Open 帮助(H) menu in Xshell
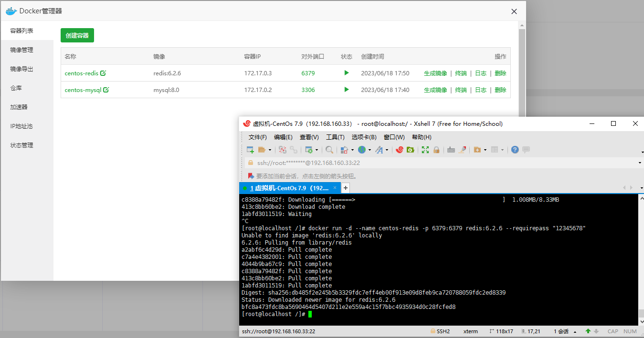Viewport: 644px width, 338px height. point(422,137)
